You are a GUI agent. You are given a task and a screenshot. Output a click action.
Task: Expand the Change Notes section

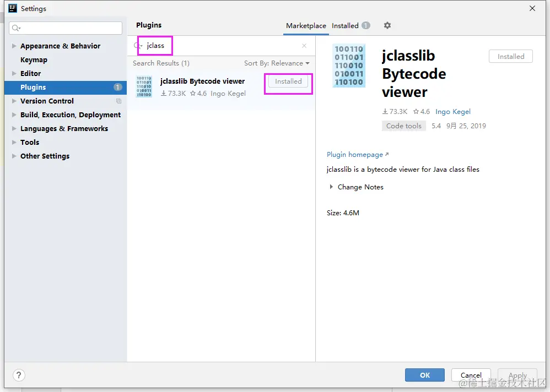(331, 187)
